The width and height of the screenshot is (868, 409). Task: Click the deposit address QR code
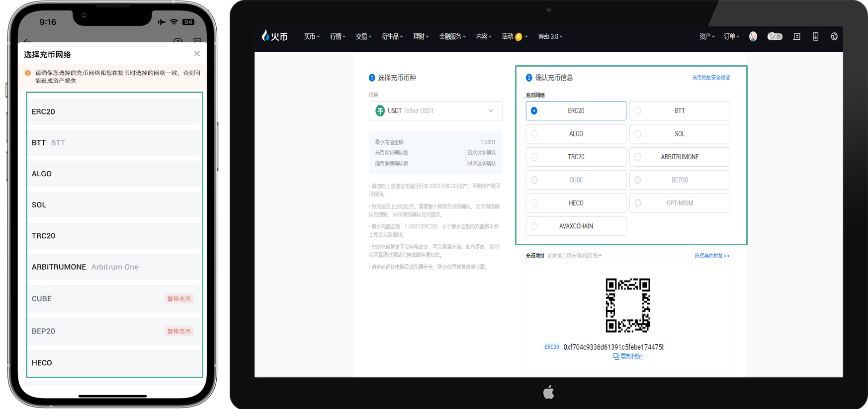coord(628,305)
